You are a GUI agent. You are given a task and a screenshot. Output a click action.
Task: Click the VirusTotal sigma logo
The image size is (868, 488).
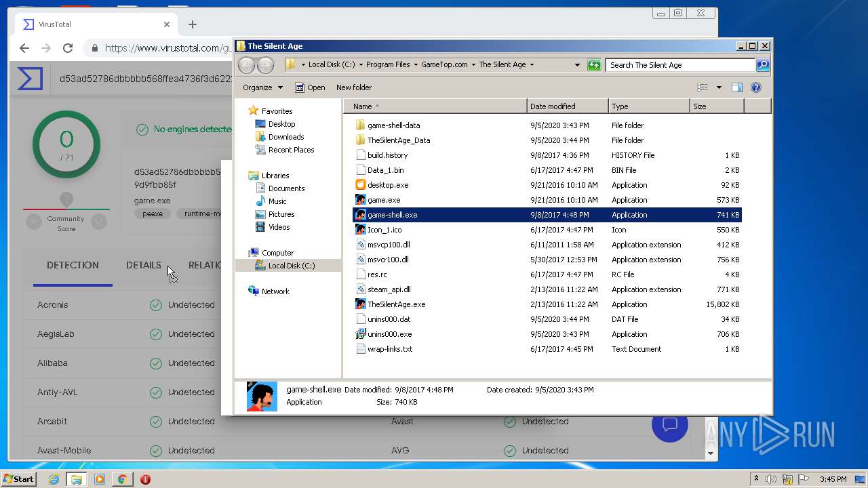point(31,79)
